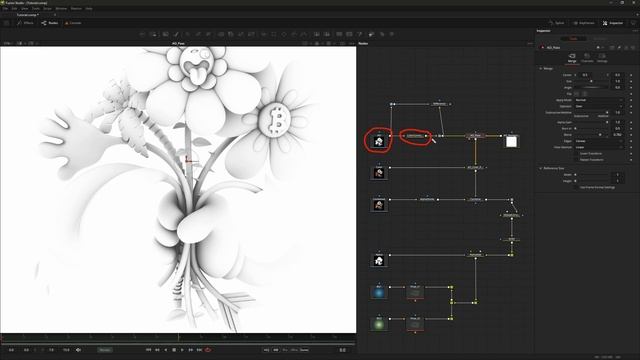Viewport: 640px width, 360px height.
Task: Click the Angle value field
Action: click(x=618, y=87)
